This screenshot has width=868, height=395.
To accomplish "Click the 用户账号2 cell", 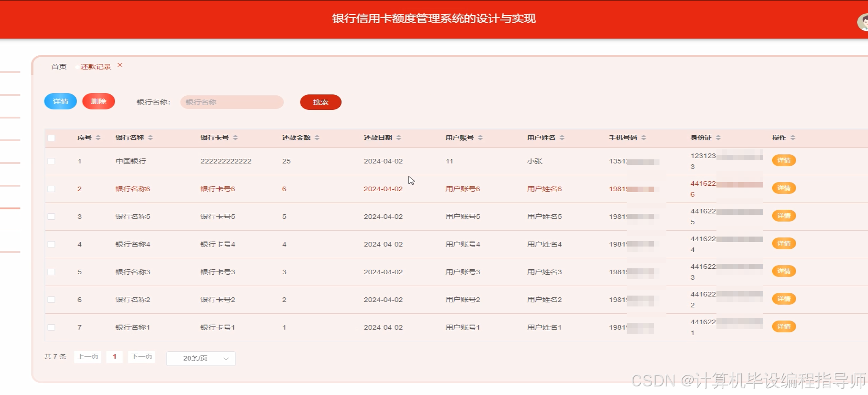I will pyautogui.click(x=463, y=300).
